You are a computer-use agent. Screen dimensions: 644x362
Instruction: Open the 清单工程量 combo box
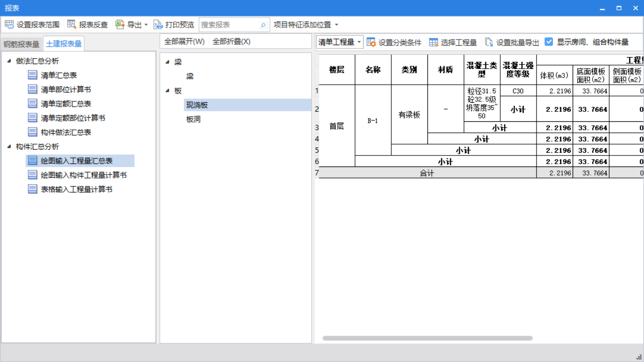(x=339, y=42)
